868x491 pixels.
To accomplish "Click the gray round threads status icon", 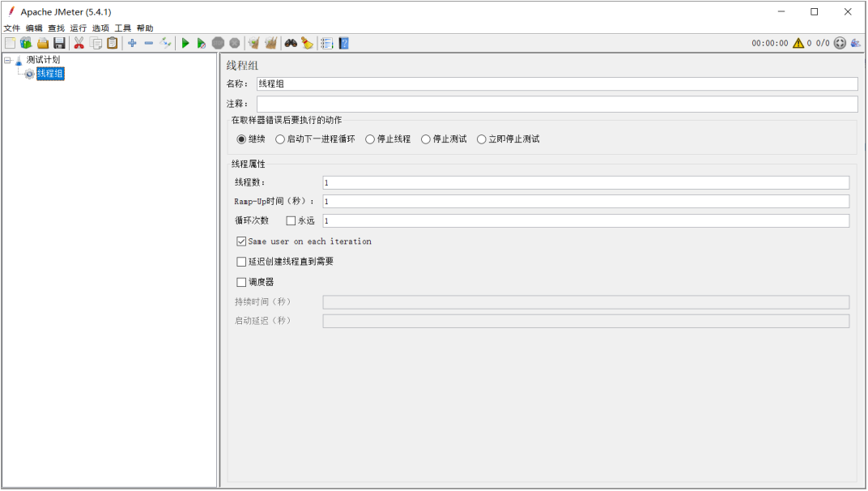I will tap(840, 43).
